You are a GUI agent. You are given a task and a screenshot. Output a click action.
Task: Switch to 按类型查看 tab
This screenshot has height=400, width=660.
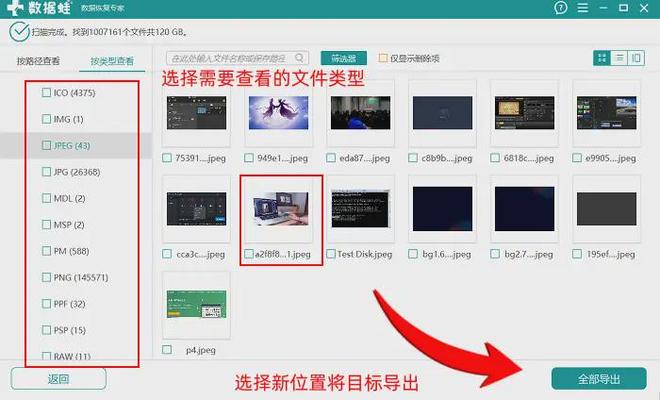click(112, 61)
